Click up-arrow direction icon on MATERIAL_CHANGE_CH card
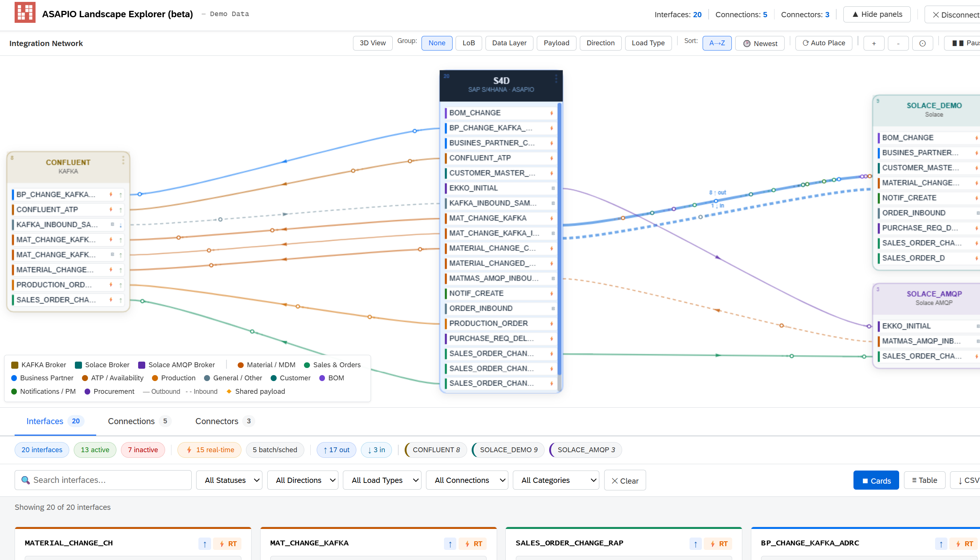 click(x=205, y=544)
